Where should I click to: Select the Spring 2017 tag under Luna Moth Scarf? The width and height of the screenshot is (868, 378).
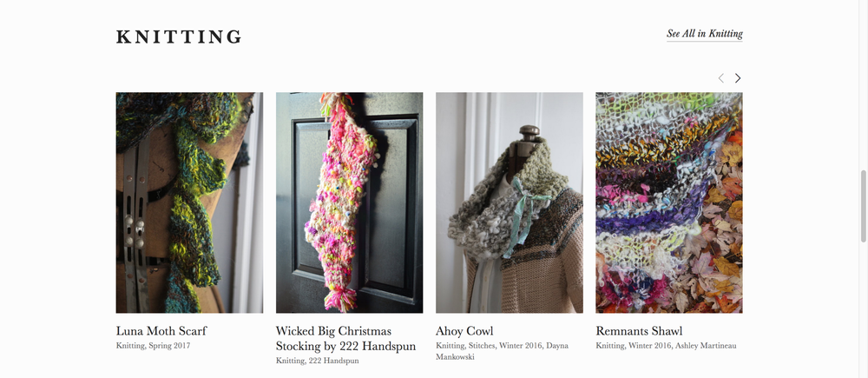pyautogui.click(x=169, y=346)
